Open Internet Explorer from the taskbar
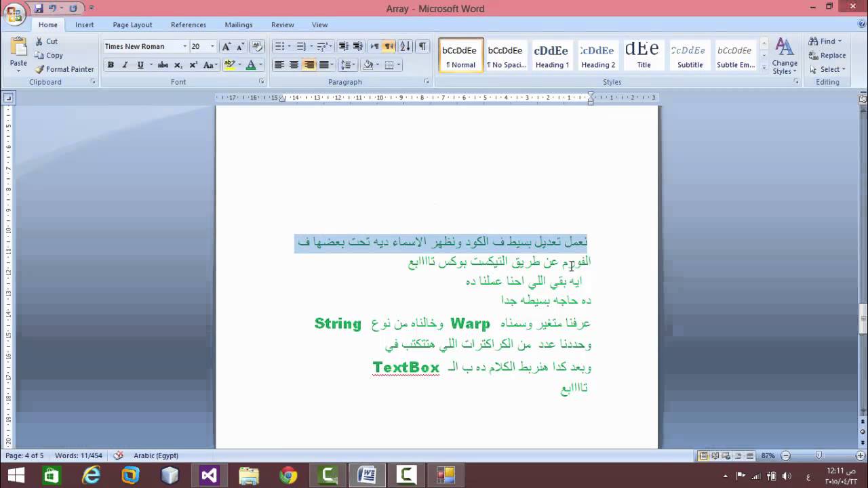868x488 pixels. pos(91,475)
